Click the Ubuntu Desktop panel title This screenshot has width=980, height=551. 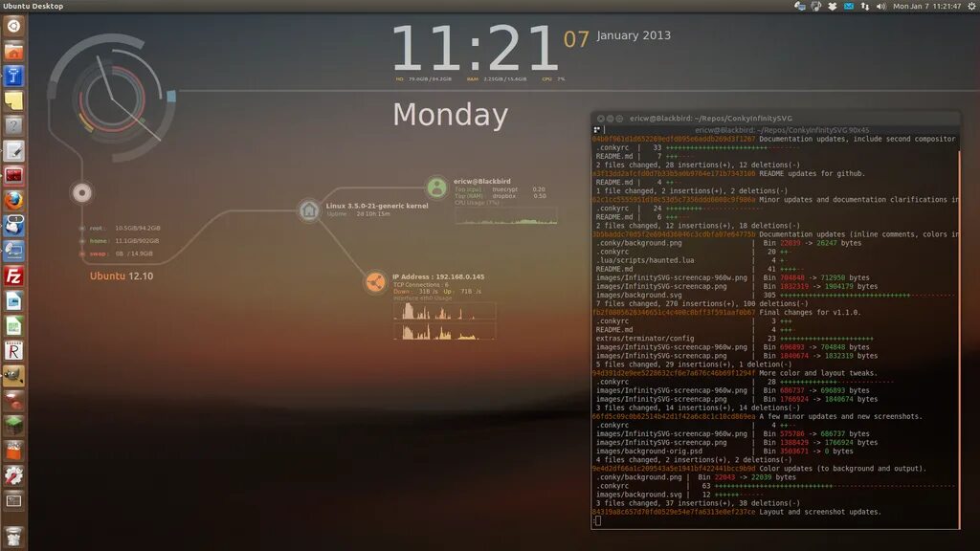point(33,7)
